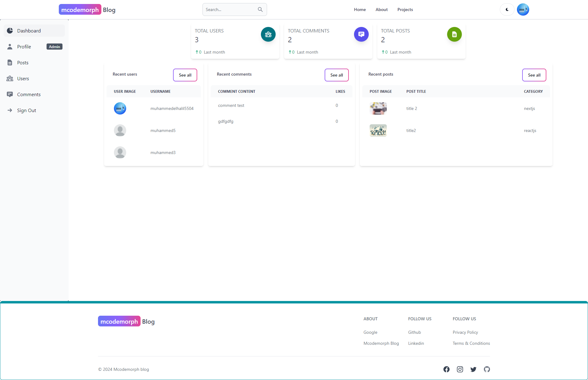The width and height of the screenshot is (588, 380).
Task: Click the teal Total Users group icon
Action: coord(268,34)
